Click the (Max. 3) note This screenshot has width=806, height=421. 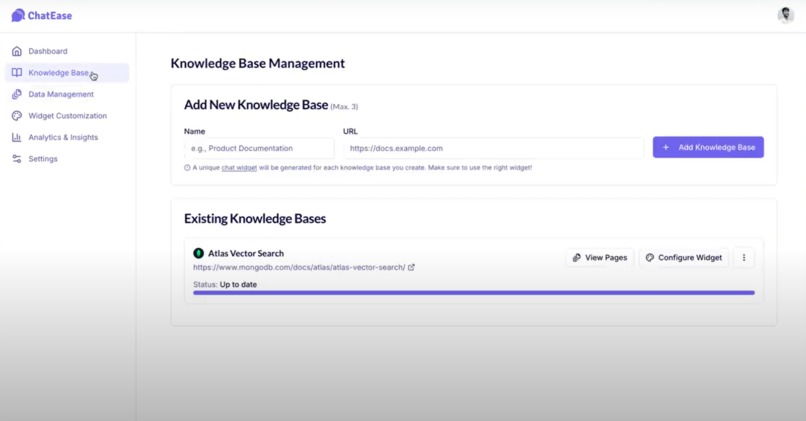click(x=344, y=107)
